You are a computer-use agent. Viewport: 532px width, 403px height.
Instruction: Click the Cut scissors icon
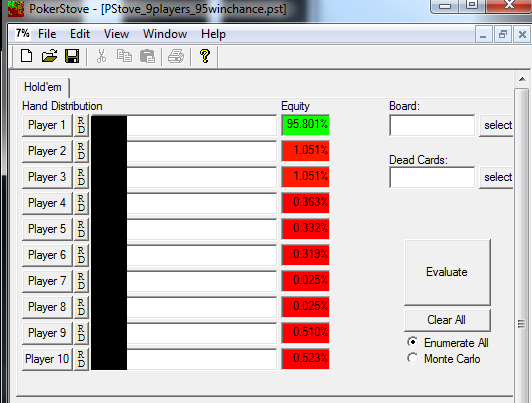[x=101, y=56]
